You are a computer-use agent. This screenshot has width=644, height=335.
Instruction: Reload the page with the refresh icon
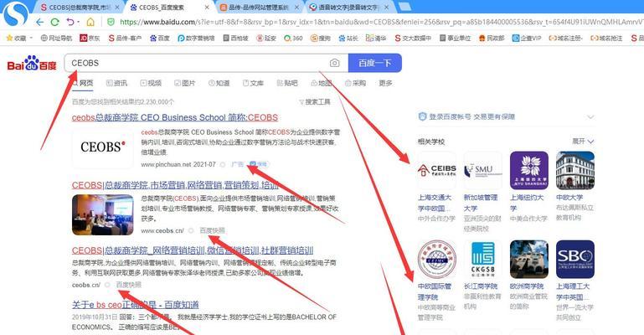tap(54, 22)
